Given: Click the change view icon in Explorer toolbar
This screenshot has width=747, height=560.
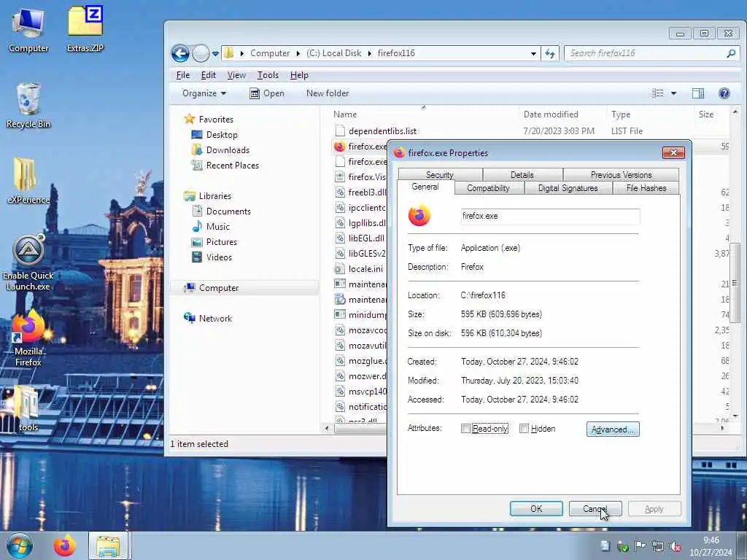Looking at the screenshot, I should pyautogui.click(x=658, y=93).
